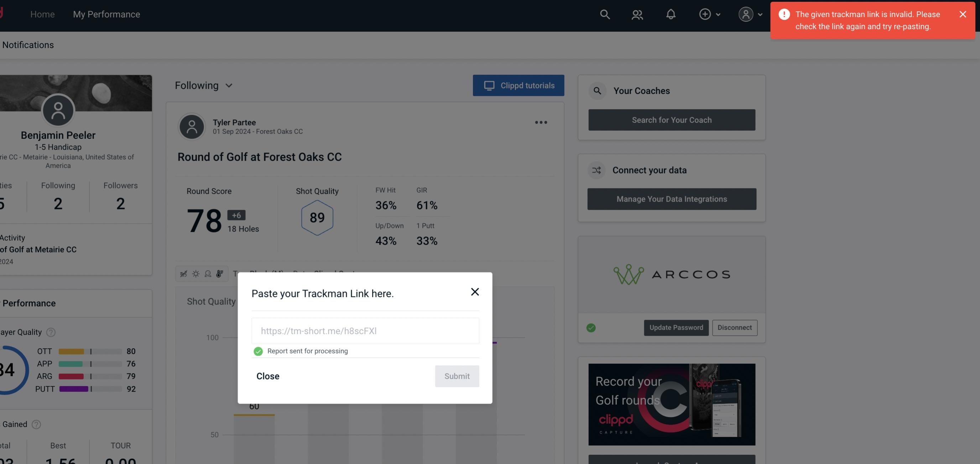
Task: Click the coach search magnifier icon
Action: [x=598, y=91]
